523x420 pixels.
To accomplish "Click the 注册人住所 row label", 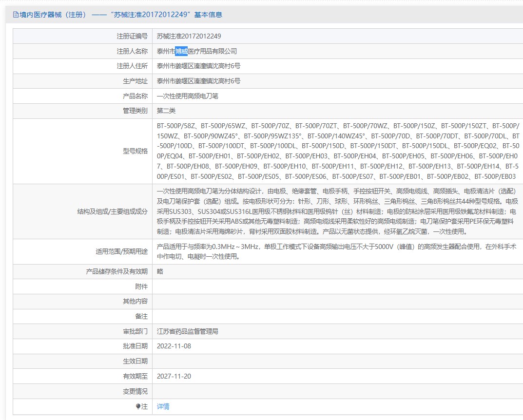I will tap(132, 66).
